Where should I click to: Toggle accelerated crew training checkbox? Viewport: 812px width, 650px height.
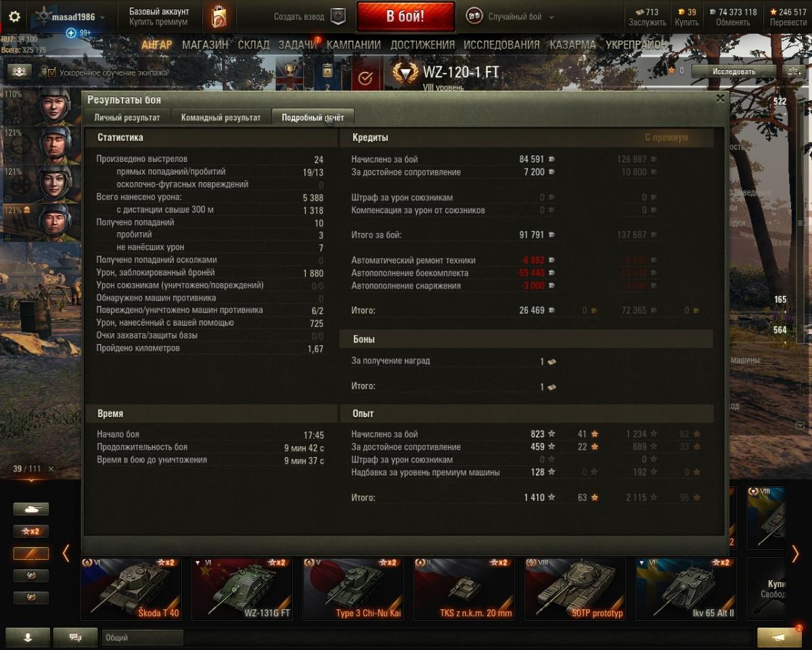tap(51, 72)
